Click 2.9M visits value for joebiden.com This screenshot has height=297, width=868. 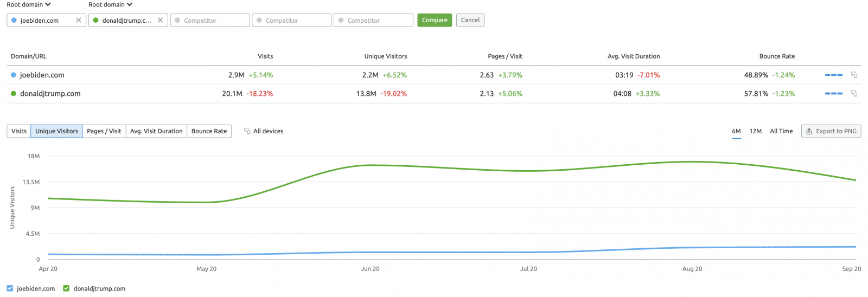pos(237,75)
